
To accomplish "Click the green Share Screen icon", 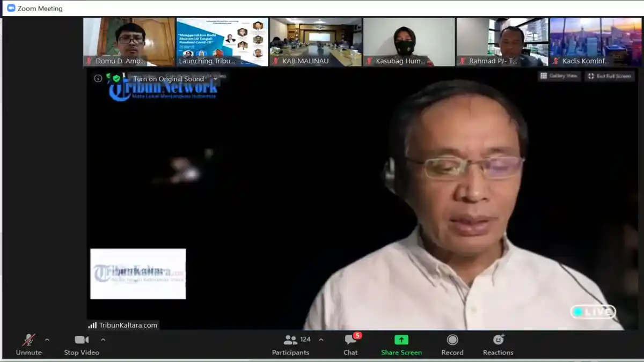I will click(x=401, y=340).
